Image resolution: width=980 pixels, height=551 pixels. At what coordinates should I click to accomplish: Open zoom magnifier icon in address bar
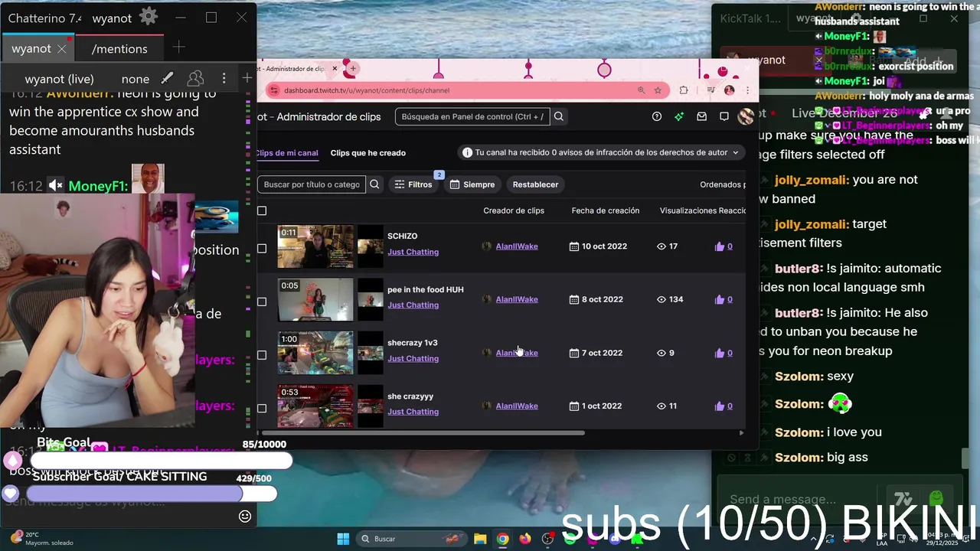[641, 90]
